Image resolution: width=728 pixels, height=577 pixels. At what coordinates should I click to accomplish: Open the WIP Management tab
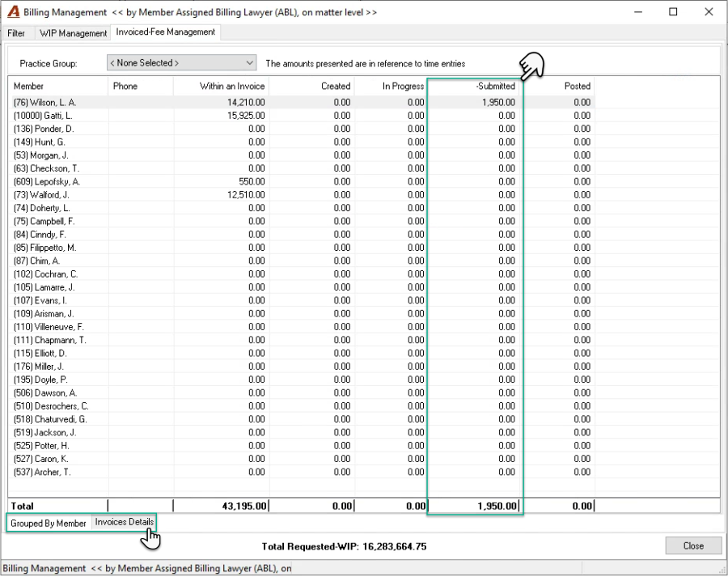point(73,33)
